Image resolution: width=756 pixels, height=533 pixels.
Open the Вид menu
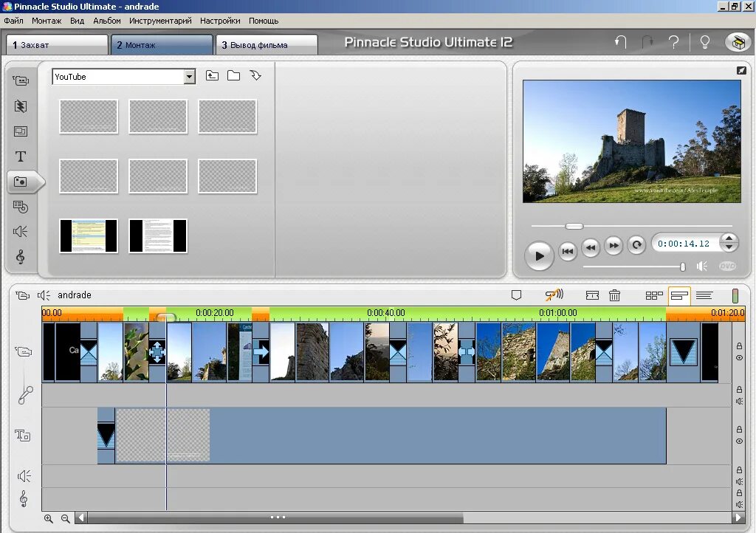[77, 21]
